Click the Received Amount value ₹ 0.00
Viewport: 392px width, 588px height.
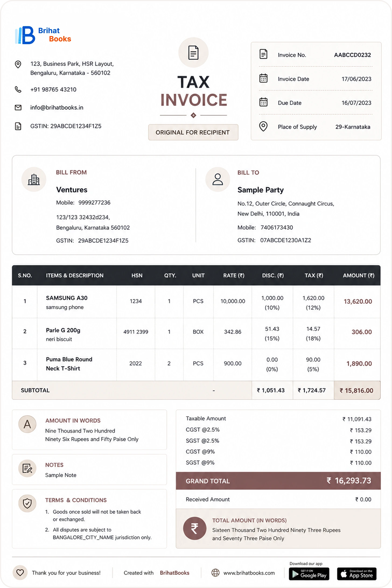click(363, 499)
